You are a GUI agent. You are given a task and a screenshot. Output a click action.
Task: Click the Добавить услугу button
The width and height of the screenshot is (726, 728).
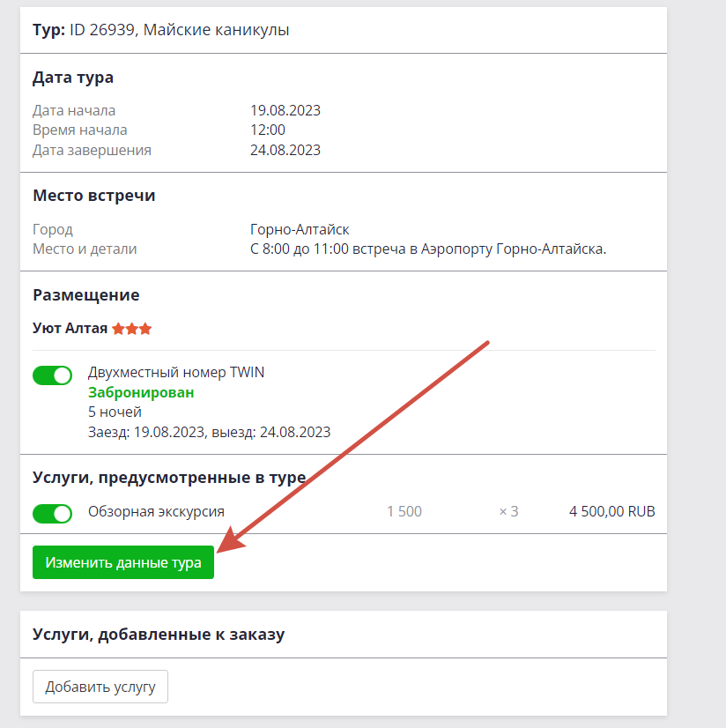pyautogui.click(x=100, y=687)
